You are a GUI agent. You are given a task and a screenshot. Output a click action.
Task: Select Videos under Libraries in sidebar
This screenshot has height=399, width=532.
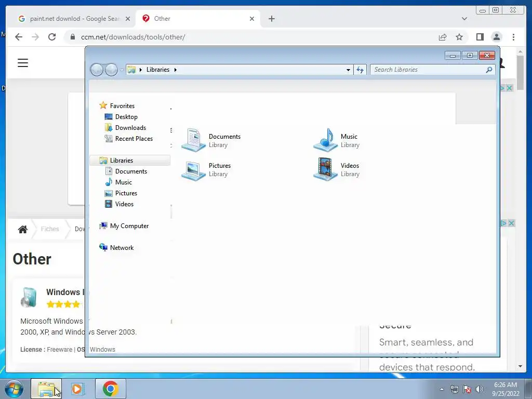coord(119,204)
